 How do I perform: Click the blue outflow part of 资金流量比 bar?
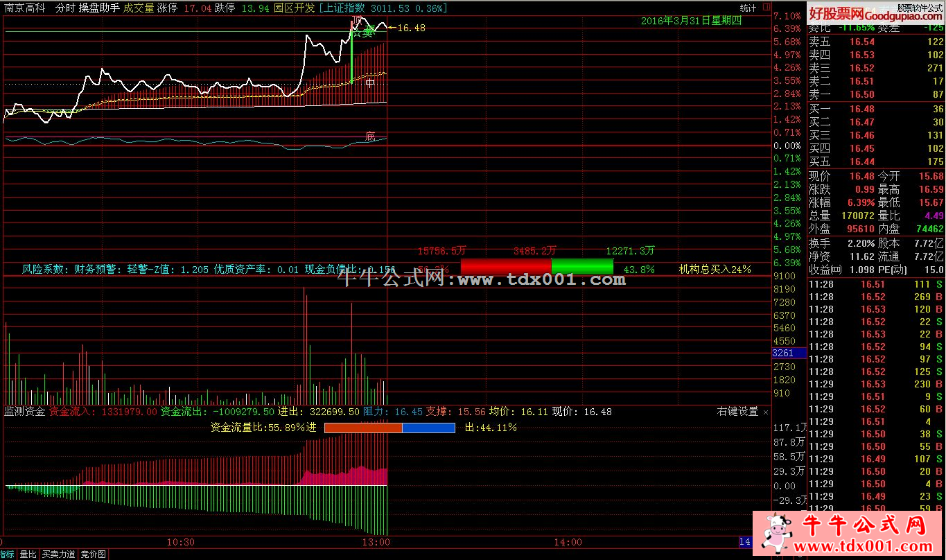(428, 428)
